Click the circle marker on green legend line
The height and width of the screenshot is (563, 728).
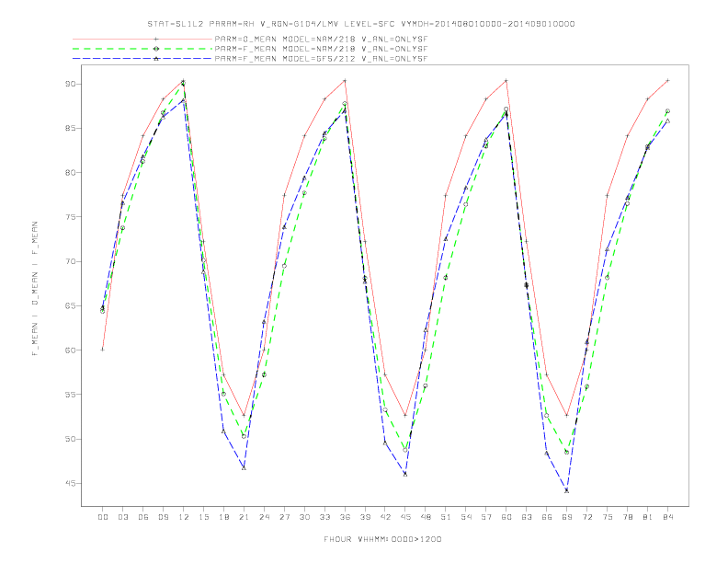tap(156, 49)
